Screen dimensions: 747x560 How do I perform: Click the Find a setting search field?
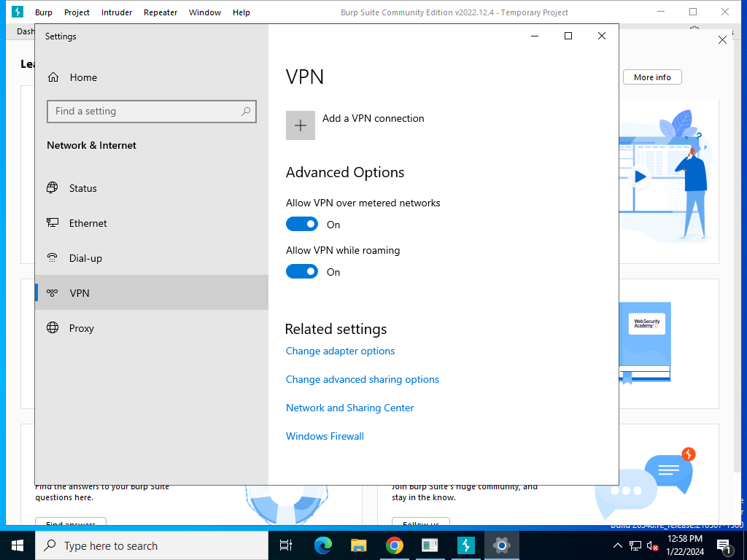point(152,112)
